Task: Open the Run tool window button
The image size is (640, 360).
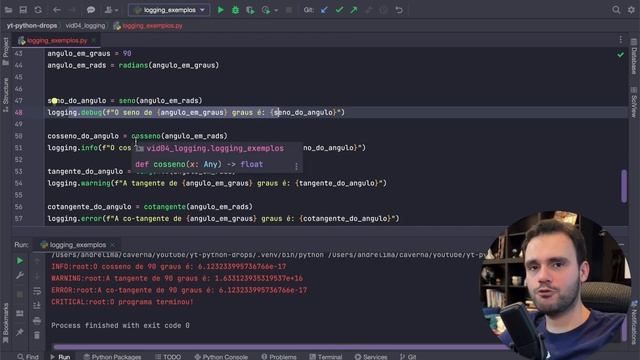Action: click(60, 356)
